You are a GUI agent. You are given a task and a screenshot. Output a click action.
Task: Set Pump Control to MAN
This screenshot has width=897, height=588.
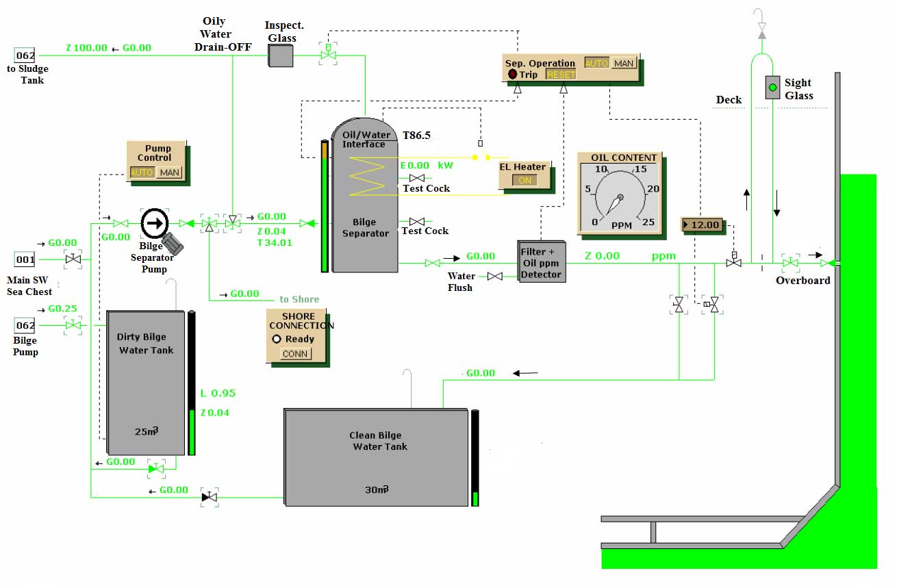tap(169, 172)
